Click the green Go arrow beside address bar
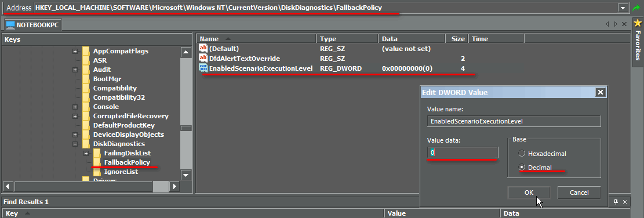The image size is (644, 218). pyautogui.click(x=636, y=8)
